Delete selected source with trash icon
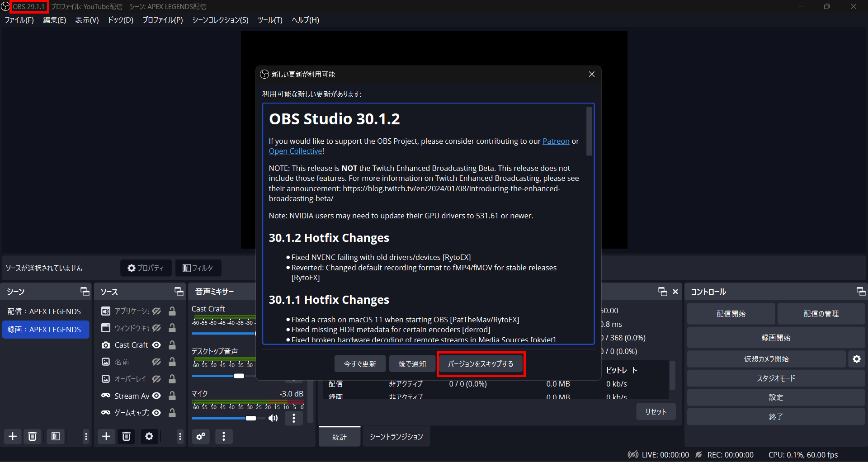 point(127,436)
